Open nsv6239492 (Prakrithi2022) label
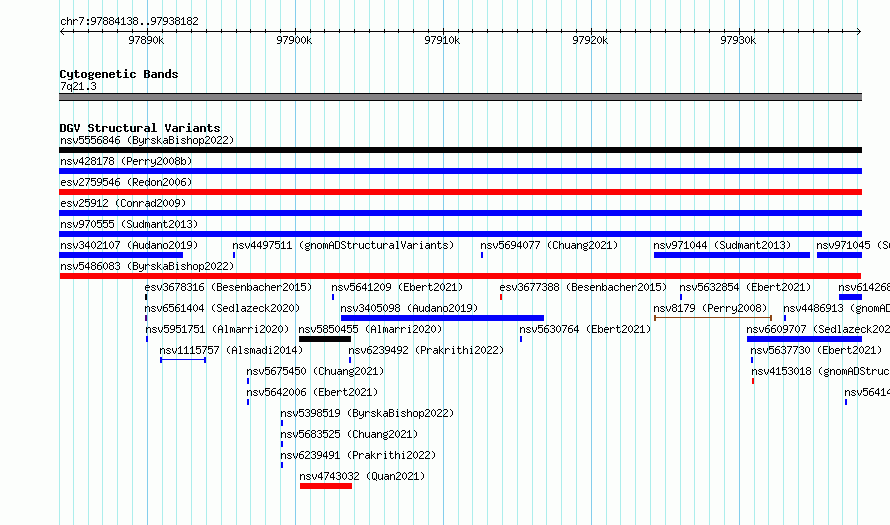Screen dimensions: 890x525 coord(426,350)
